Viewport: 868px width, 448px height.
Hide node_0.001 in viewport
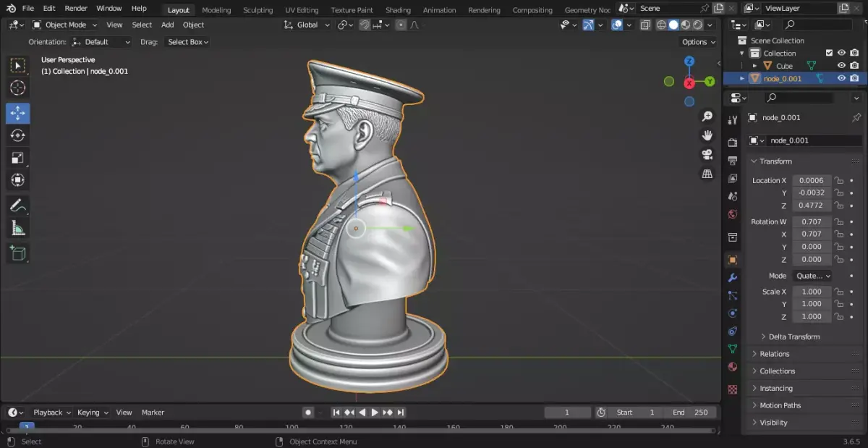pyautogui.click(x=841, y=78)
